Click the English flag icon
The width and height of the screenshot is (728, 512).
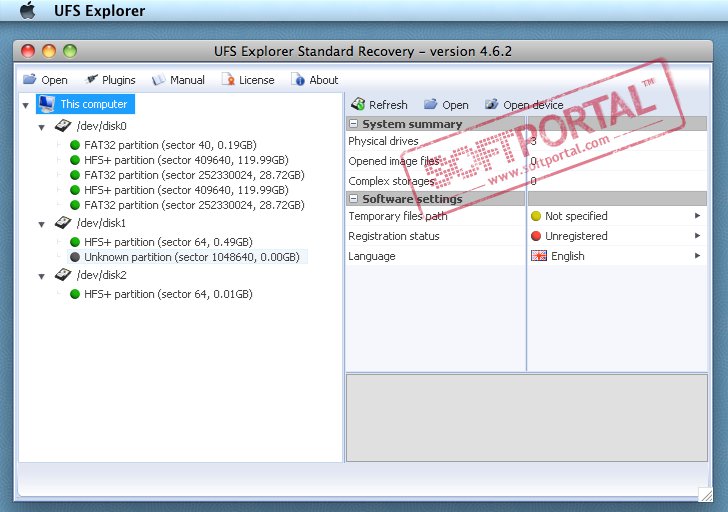539,256
